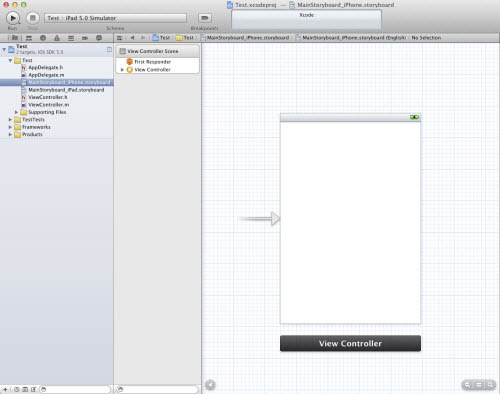This screenshot has height=394, width=500.
Task: Go back with jump bar arrow
Action: 132,38
